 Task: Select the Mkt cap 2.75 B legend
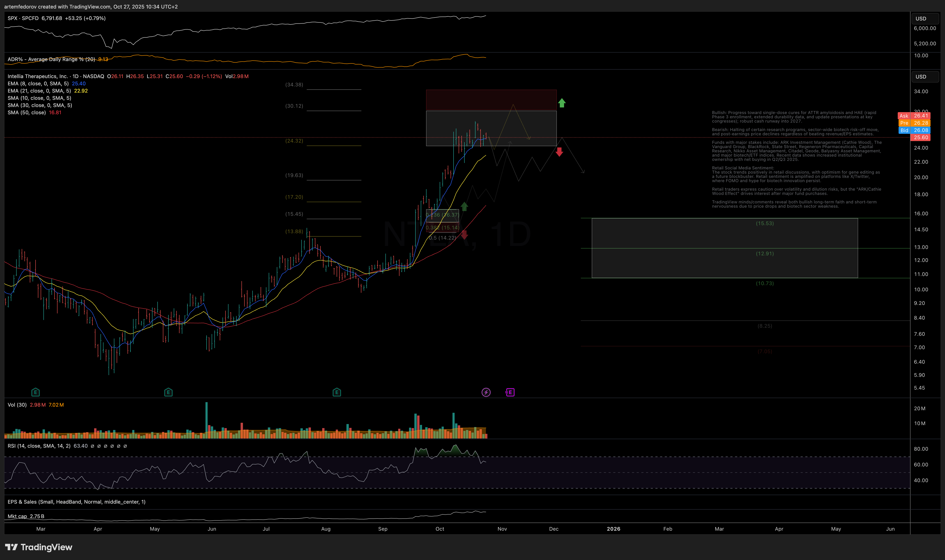click(x=26, y=516)
